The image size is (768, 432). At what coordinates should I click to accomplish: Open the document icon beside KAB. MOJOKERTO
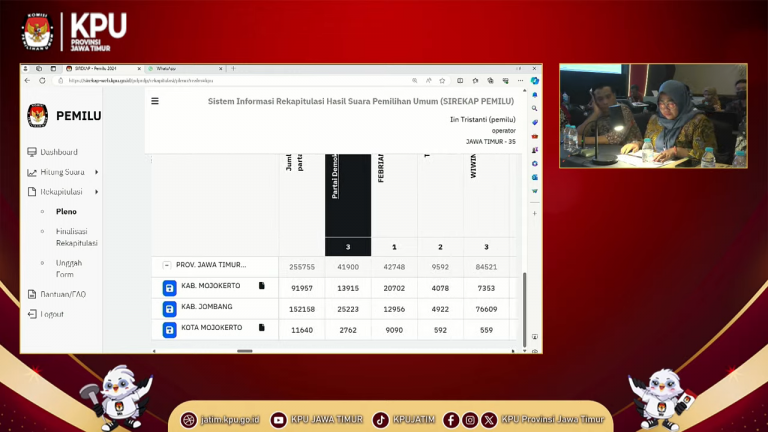pyautogui.click(x=262, y=286)
